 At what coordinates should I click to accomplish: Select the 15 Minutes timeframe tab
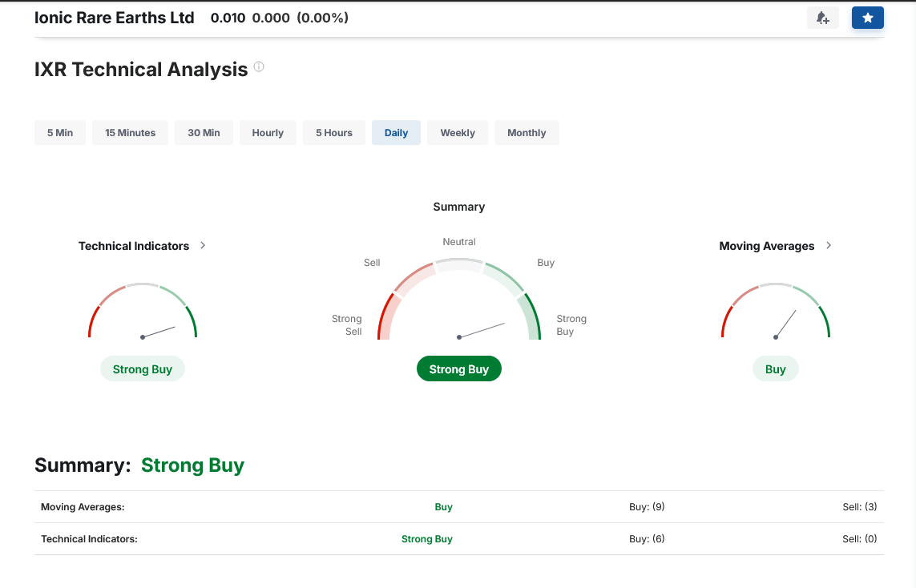131,132
